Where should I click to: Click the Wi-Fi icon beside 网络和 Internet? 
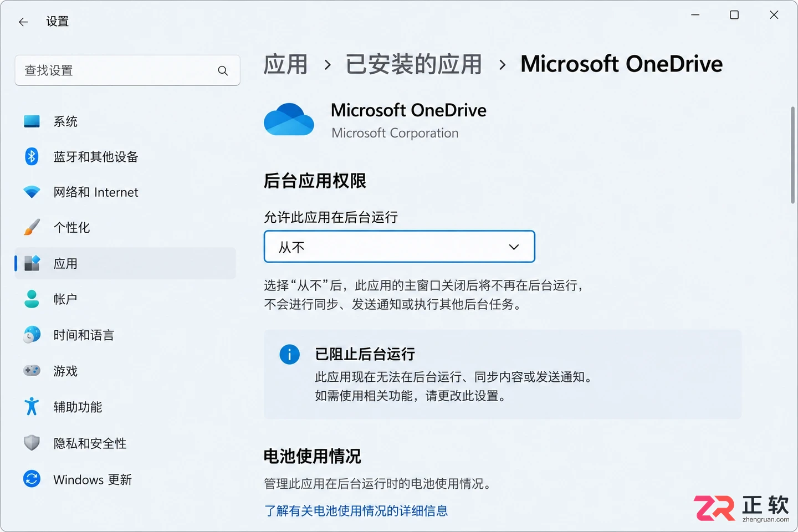(x=32, y=192)
